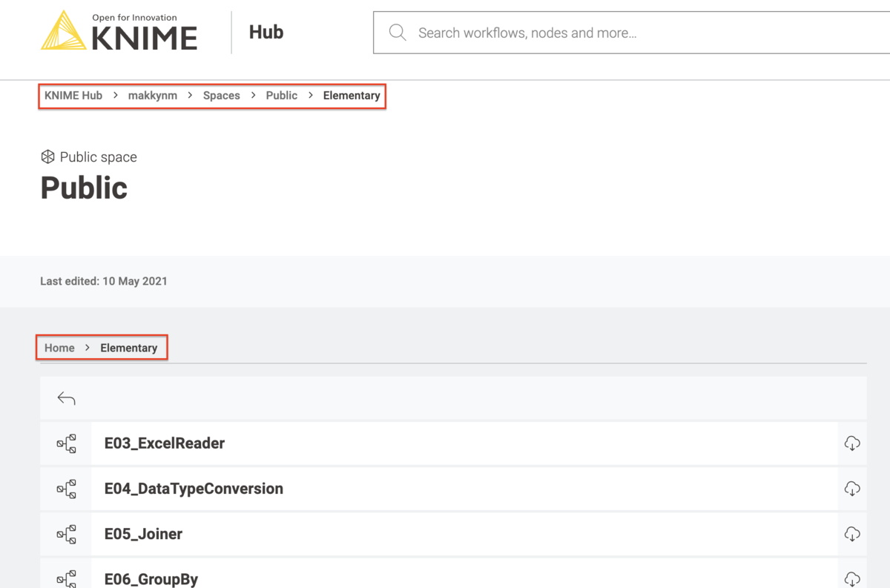Navigate to the makkynm profile breadcrumb
The height and width of the screenshot is (588, 890).
pos(152,95)
